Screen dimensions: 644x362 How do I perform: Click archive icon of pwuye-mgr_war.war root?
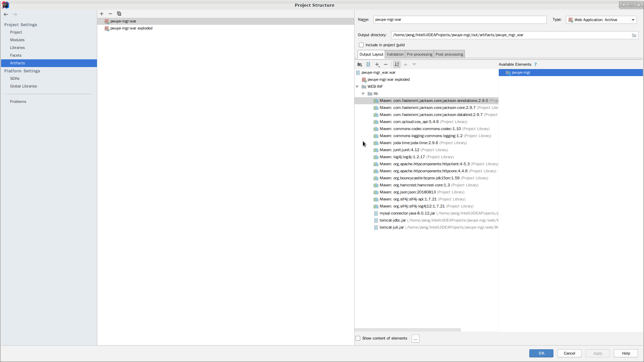coord(358,72)
